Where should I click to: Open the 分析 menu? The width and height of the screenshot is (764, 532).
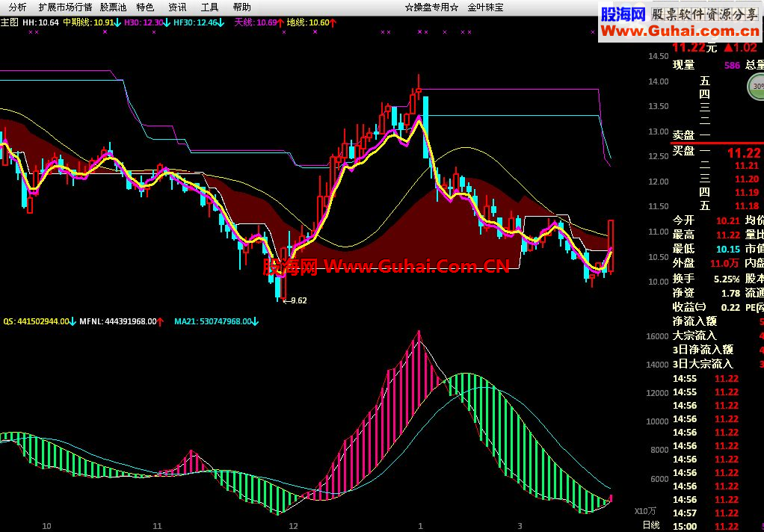(x=17, y=7)
